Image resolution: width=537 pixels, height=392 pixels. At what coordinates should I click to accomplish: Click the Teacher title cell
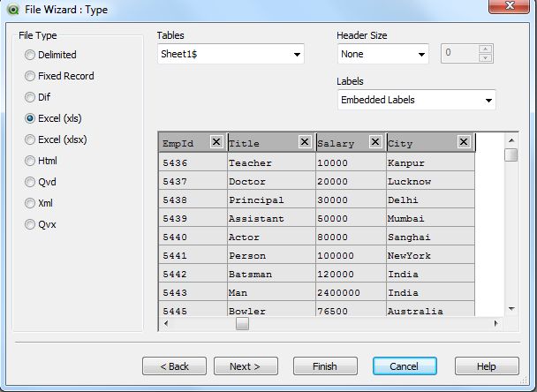coord(271,162)
